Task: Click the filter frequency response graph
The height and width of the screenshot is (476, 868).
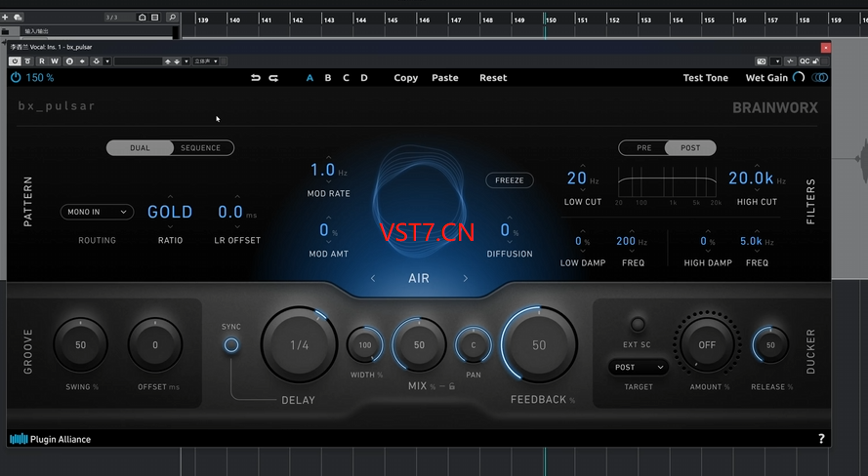Action: click(x=667, y=181)
